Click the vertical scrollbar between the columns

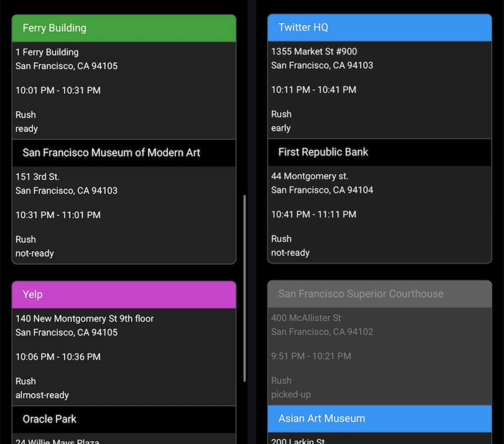(x=245, y=288)
